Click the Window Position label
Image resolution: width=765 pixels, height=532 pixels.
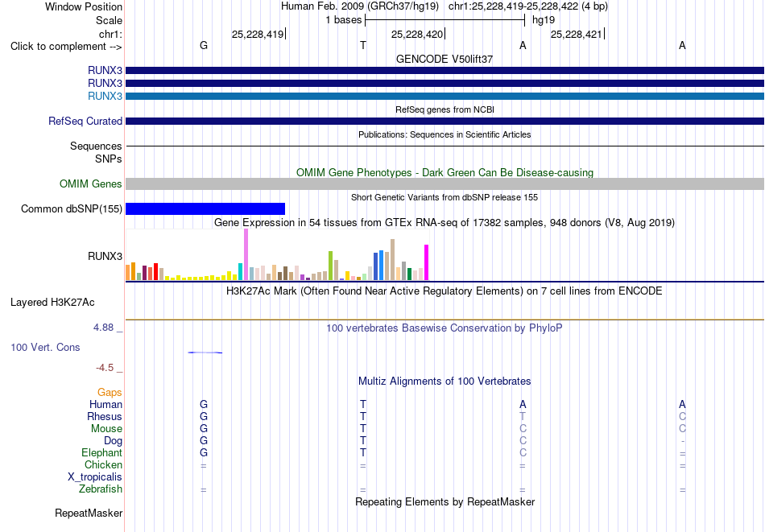click(x=84, y=6)
